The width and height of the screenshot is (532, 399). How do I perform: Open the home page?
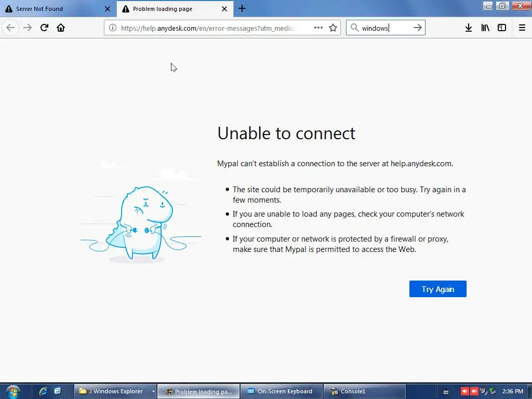point(61,28)
